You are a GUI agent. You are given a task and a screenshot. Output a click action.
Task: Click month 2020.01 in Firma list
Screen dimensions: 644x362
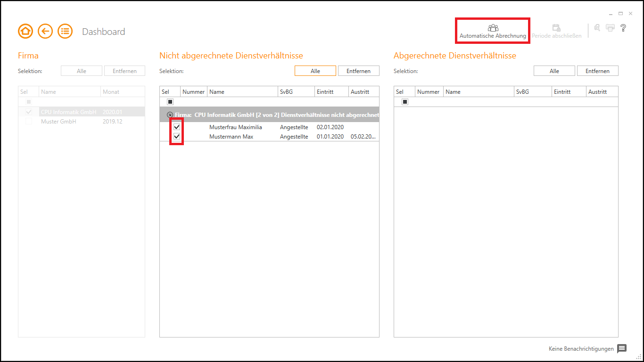click(112, 112)
